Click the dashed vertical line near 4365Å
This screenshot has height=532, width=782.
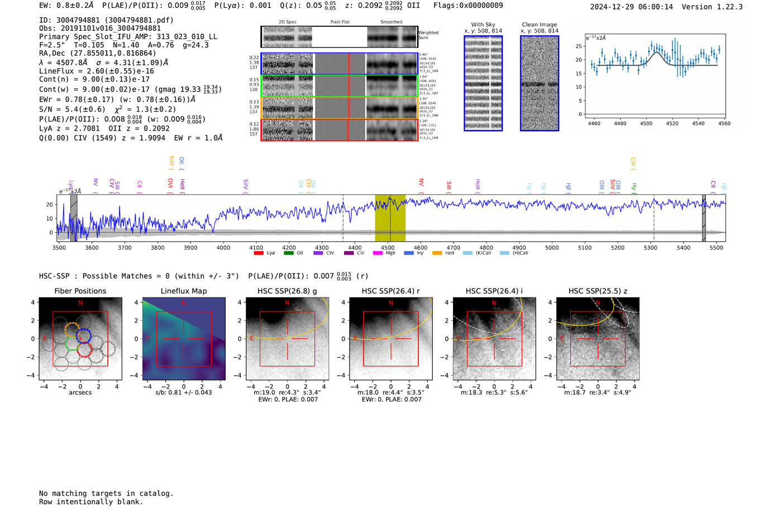tap(343, 218)
